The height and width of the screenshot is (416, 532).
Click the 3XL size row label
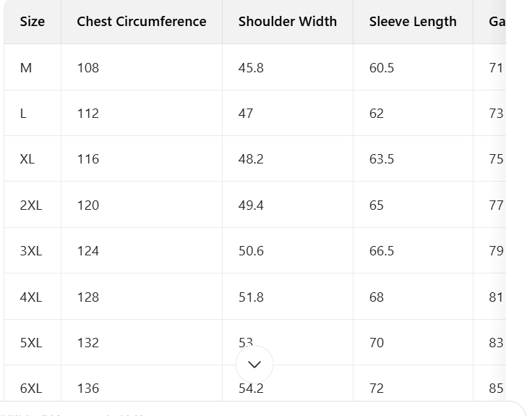[x=31, y=251]
